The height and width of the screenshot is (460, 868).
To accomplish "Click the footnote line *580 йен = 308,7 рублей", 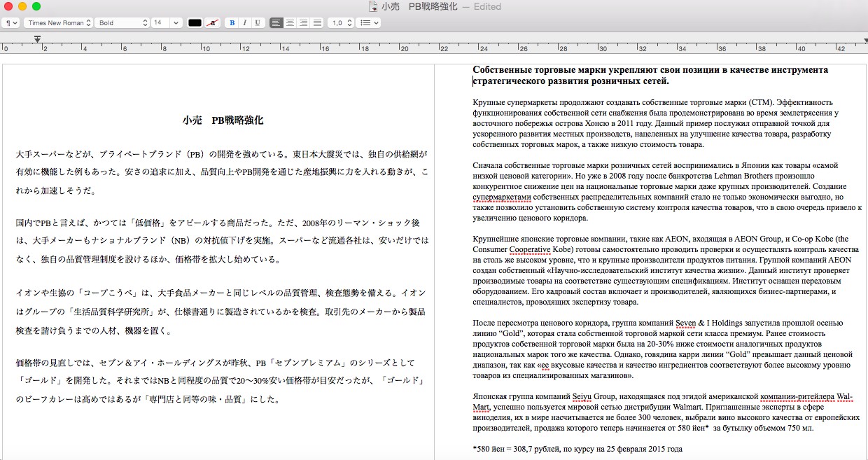I will tap(577, 449).
